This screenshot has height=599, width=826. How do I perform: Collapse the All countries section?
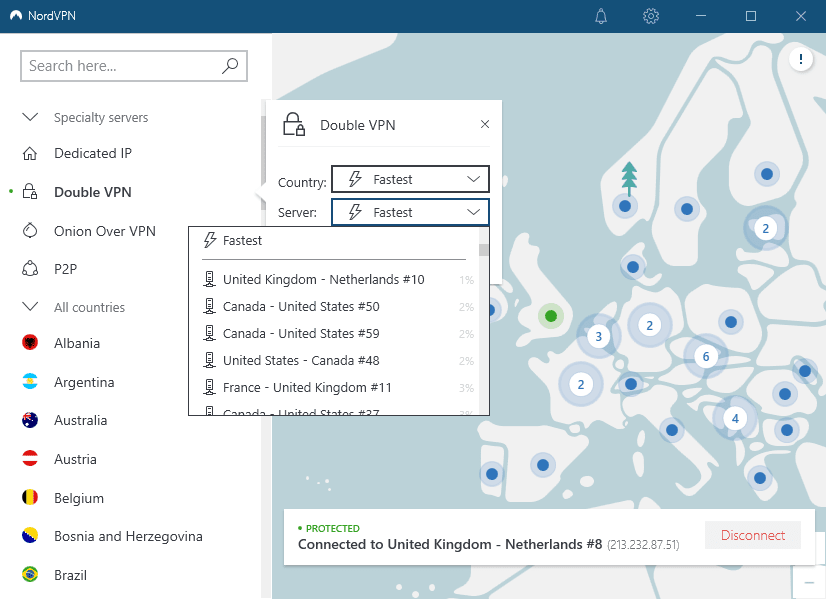click(x=30, y=307)
